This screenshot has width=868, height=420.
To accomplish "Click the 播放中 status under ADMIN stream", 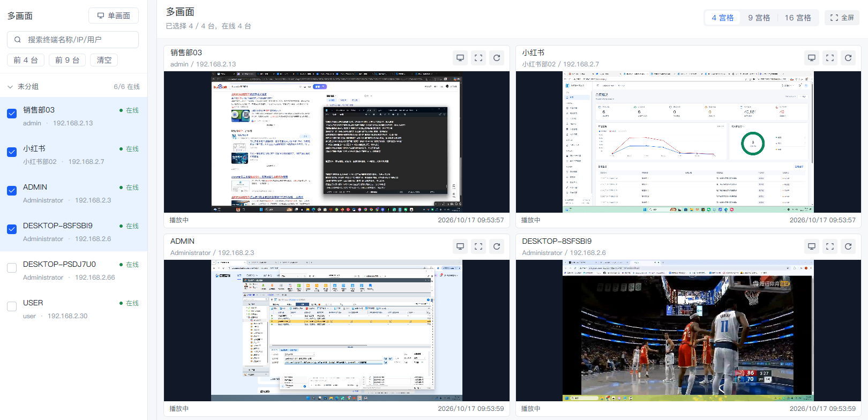I will [179, 409].
